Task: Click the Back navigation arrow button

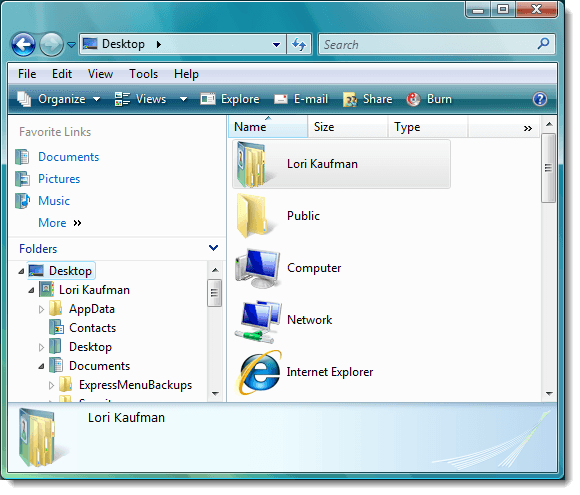Action: click(x=23, y=45)
